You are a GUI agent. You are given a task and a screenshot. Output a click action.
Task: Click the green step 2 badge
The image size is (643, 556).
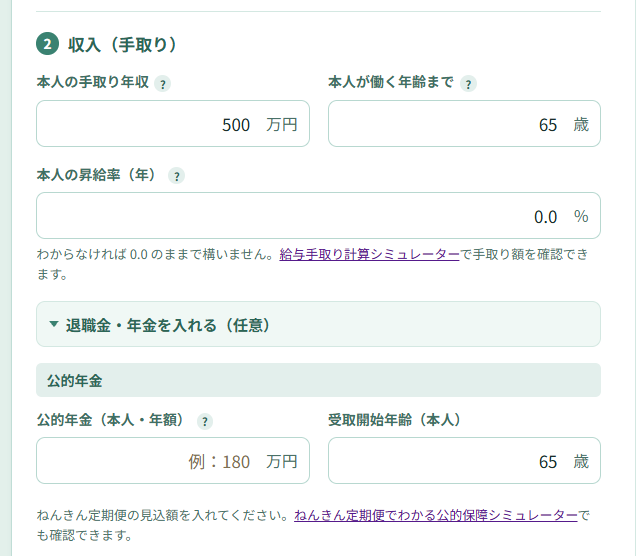click(48, 44)
